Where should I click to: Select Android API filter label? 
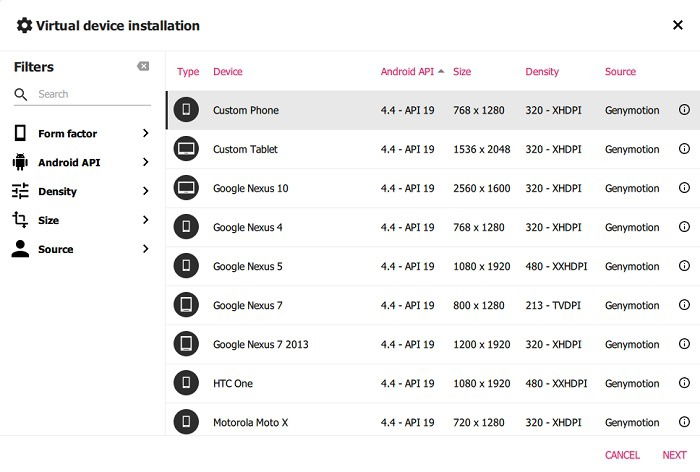coord(69,163)
